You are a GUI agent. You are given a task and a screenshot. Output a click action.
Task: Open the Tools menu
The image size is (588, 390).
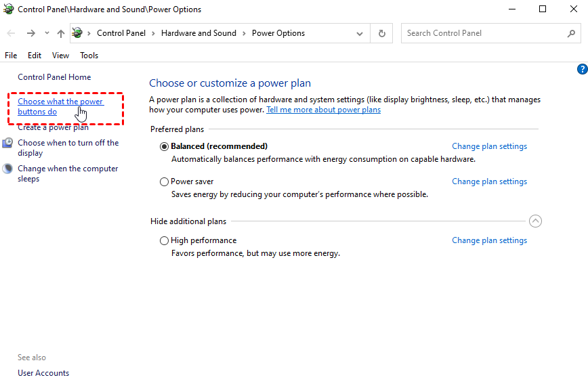[x=89, y=56]
